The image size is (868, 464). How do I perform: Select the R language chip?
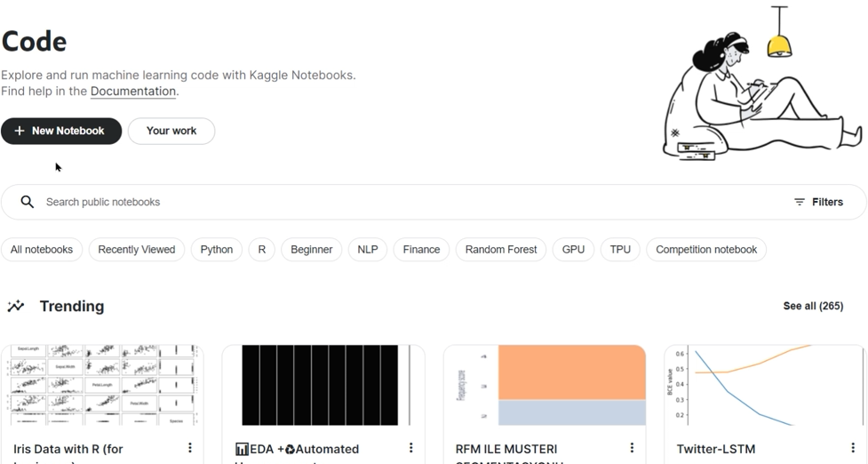click(x=261, y=250)
